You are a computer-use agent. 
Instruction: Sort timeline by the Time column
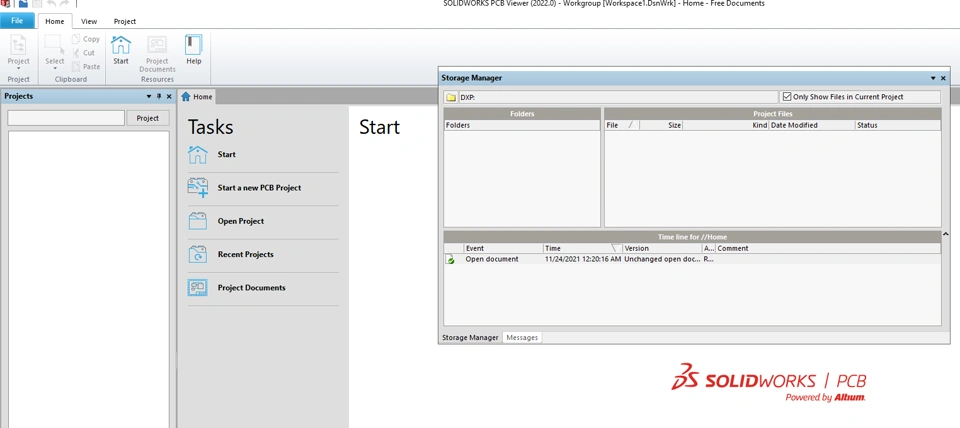583,248
